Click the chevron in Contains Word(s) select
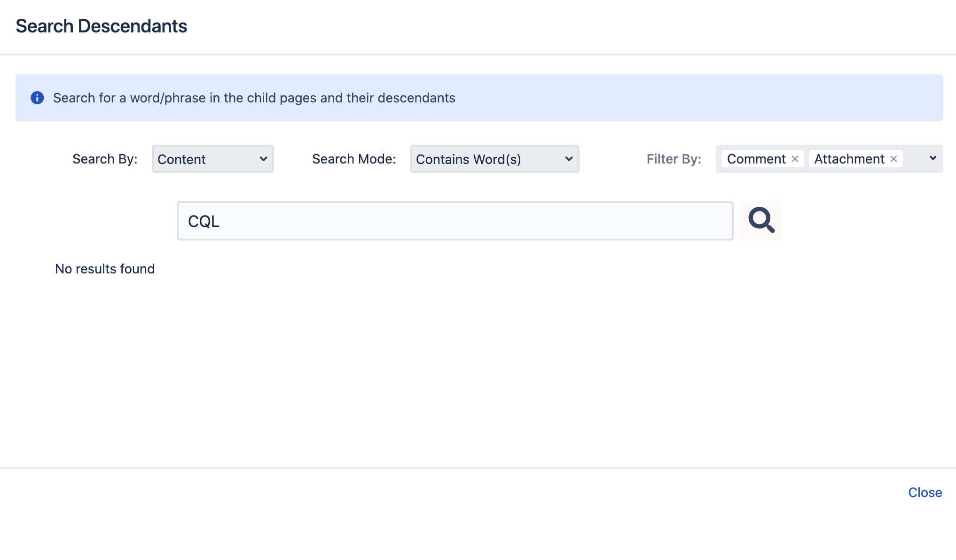This screenshot has height=560, width=956. pos(569,159)
